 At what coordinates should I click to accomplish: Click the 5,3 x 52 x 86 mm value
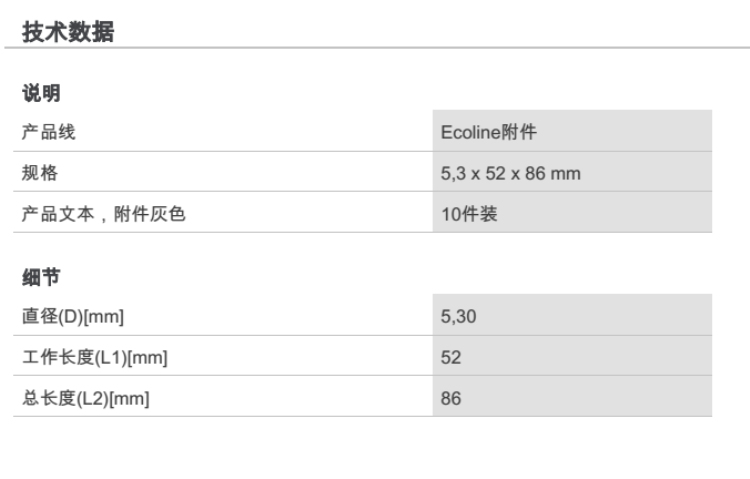[x=510, y=173]
